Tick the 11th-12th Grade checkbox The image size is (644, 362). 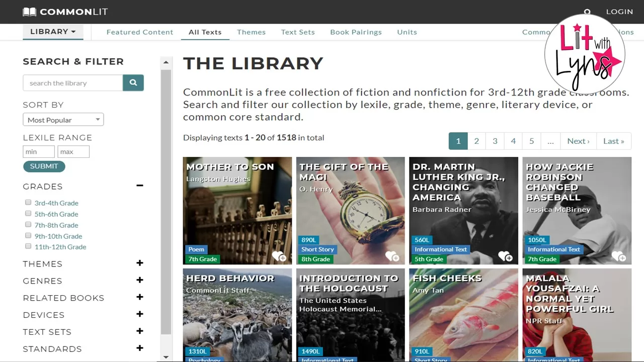click(x=28, y=246)
